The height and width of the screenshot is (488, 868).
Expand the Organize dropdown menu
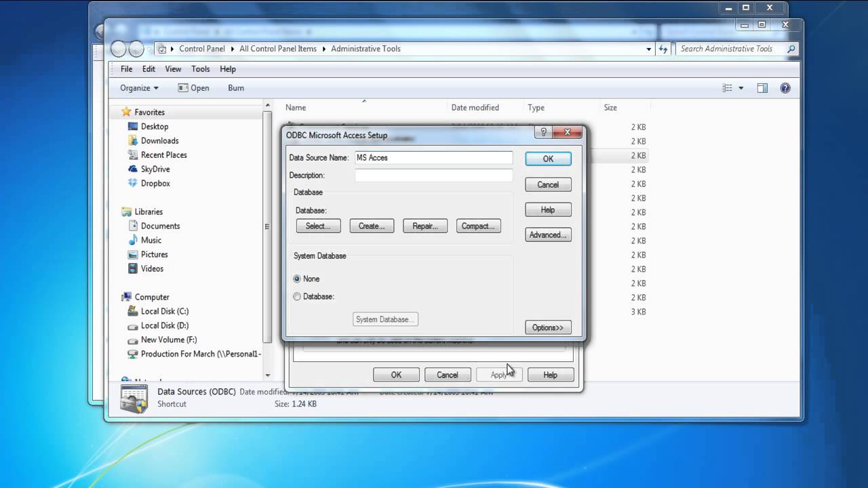139,88
